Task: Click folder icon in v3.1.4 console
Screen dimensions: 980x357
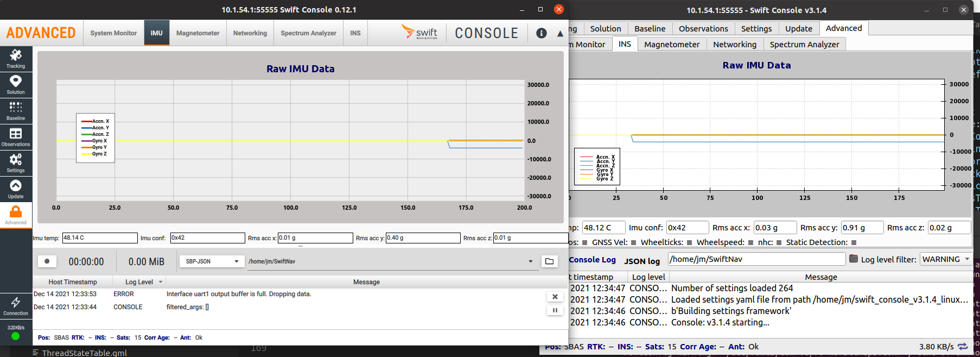Action: (854, 259)
